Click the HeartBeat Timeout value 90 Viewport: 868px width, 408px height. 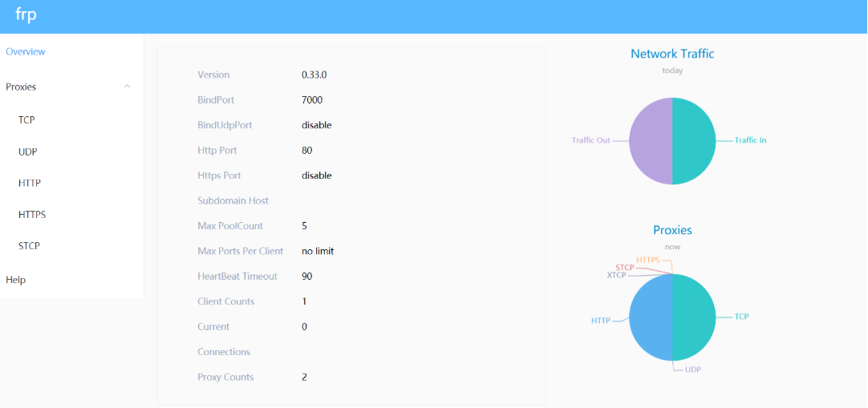pyautogui.click(x=306, y=276)
